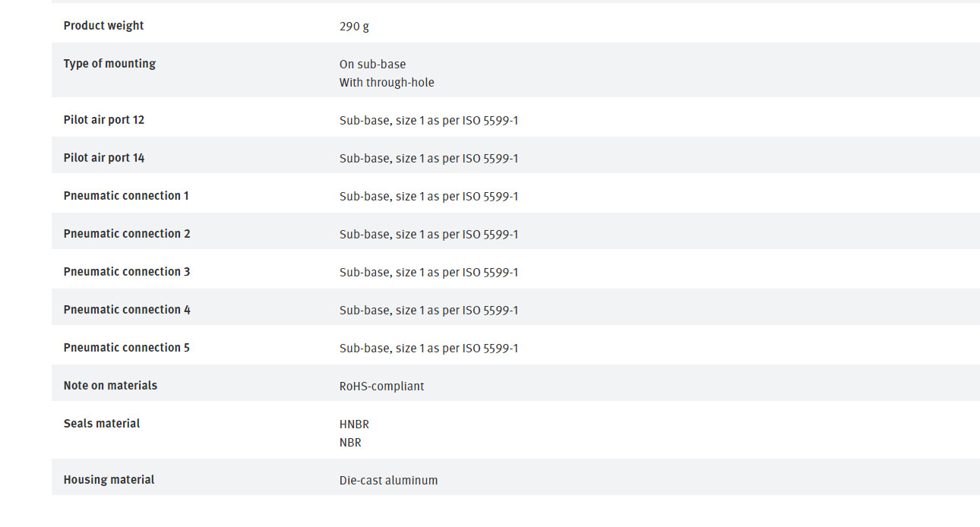980x527 pixels.
Task: Select the Pneumatic connection 1 label
Action: tap(126, 196)
